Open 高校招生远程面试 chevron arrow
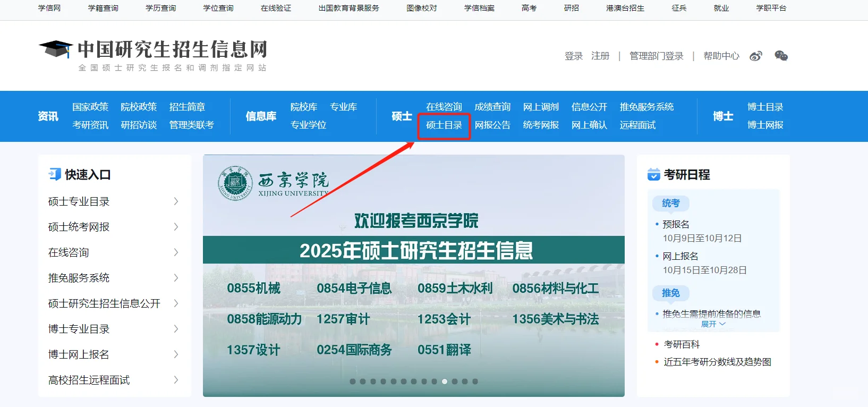 [176, 380]
